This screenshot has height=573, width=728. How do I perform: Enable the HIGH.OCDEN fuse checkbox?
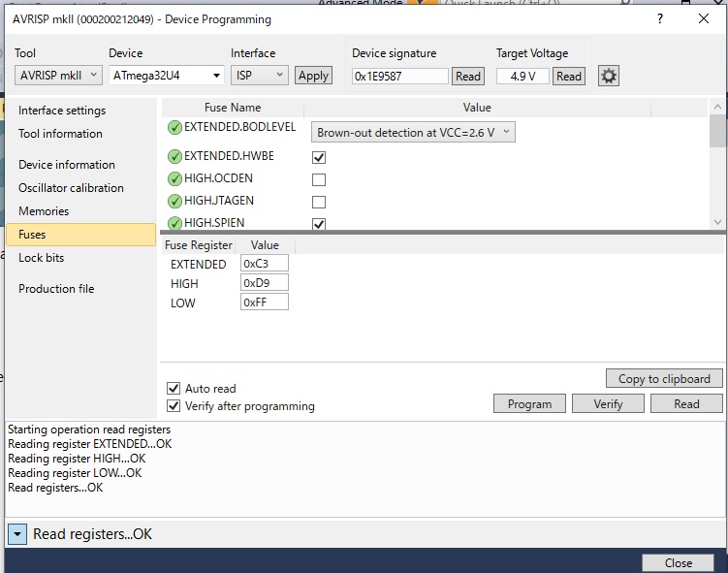click(319, 179)
